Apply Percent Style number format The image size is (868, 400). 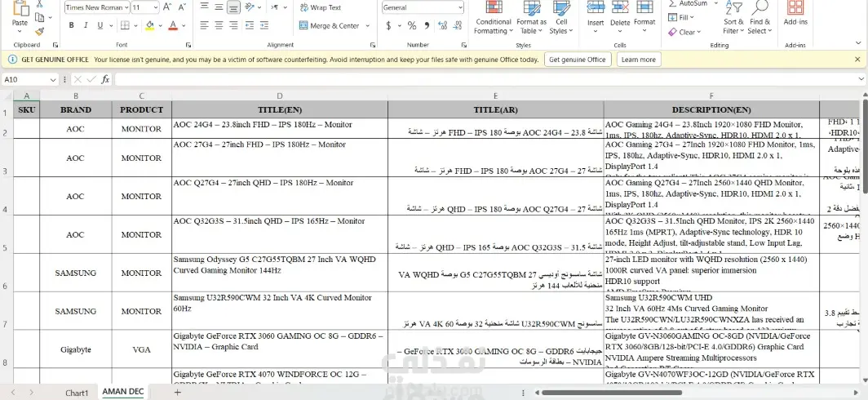point(411,25)
